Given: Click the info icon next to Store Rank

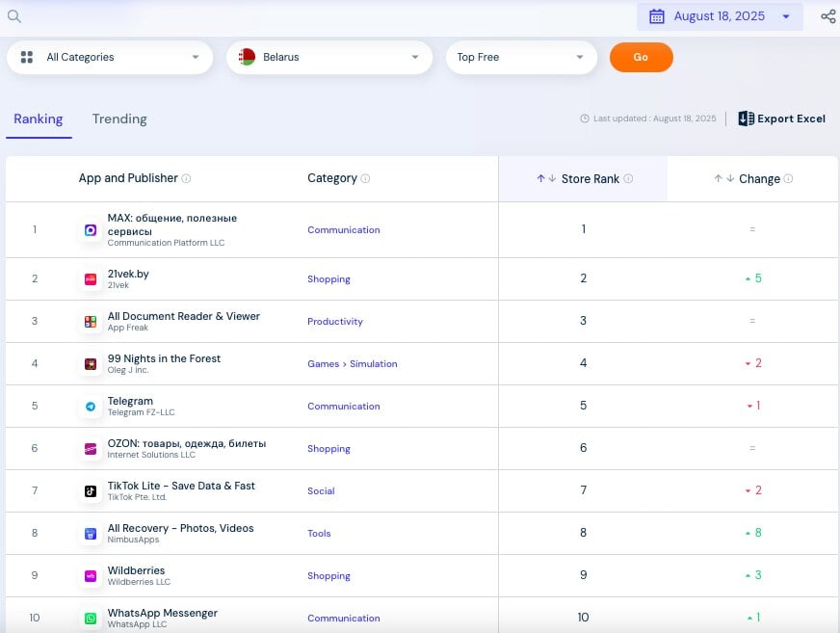Looking at the screenshot, I should [x=628, y=178].
